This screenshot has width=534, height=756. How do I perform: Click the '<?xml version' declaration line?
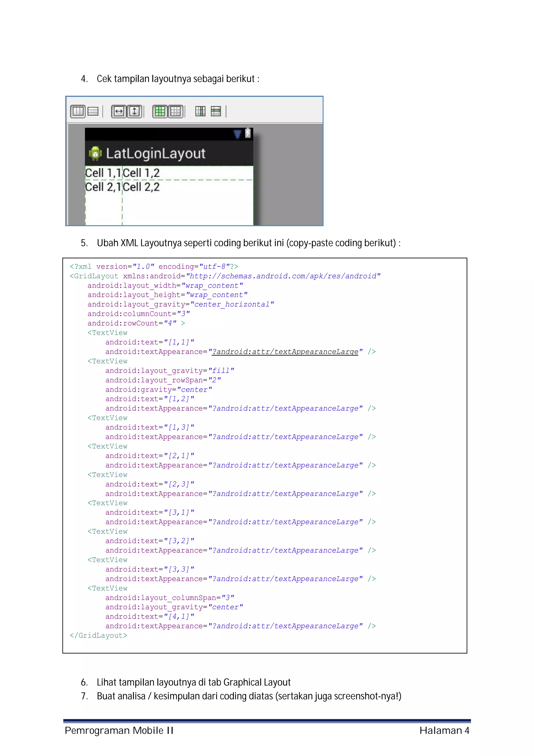point(154,267)
